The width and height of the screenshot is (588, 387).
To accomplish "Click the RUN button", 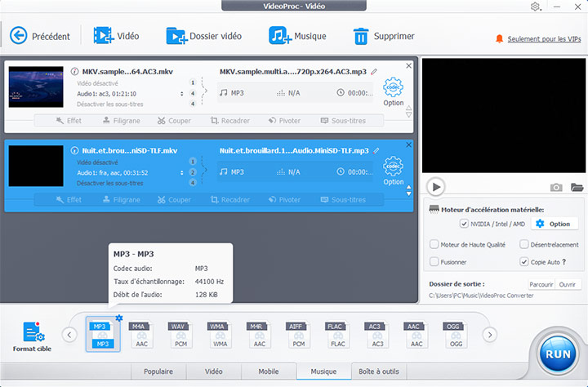I will point(558,354).
